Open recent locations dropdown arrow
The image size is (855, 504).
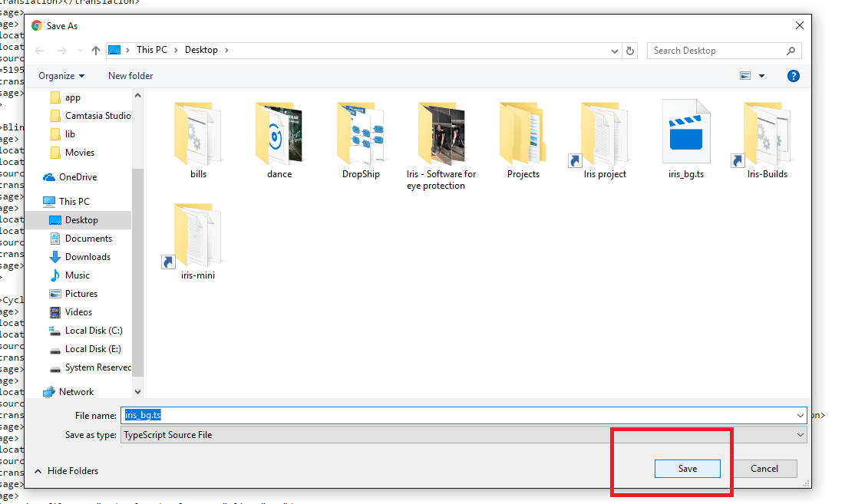pos(80,51)
